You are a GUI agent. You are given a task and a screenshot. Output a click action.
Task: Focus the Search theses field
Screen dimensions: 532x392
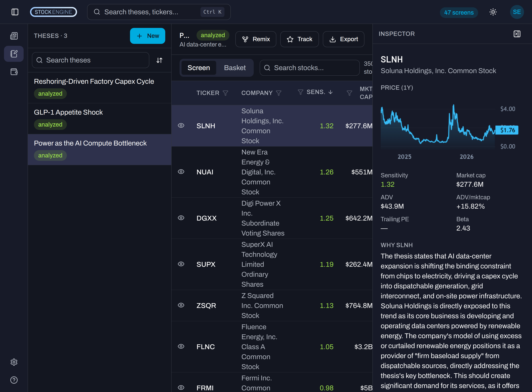90,60
